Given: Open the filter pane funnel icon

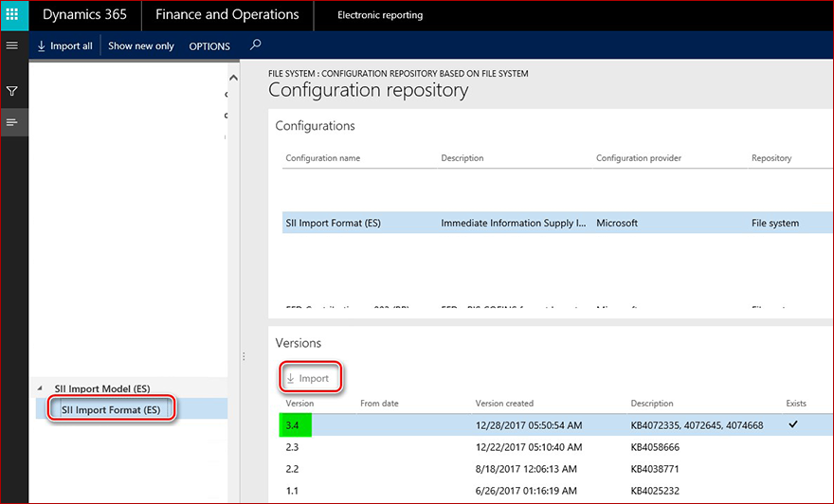Looking at the screenshot, I should pos(11,91).
